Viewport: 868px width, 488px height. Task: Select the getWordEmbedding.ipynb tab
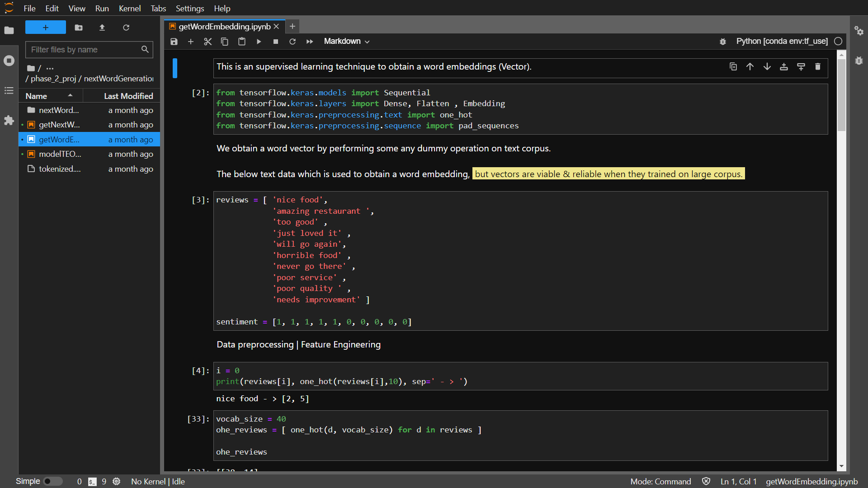pos(224,27)
